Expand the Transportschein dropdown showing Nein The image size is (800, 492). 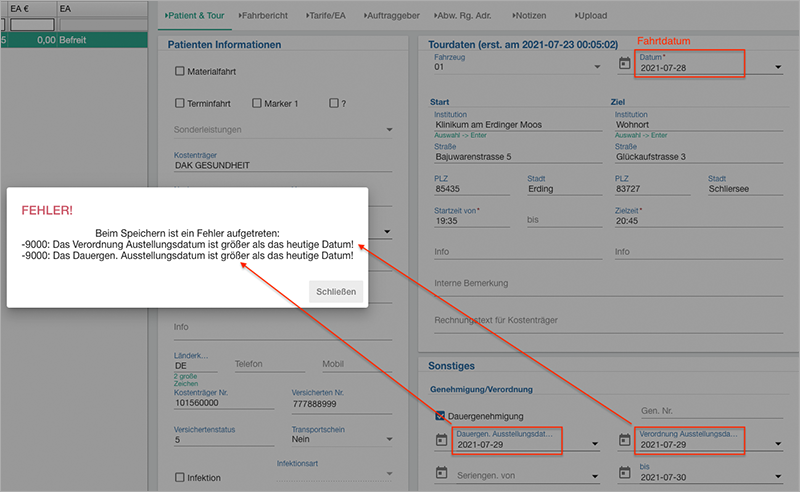(x=390, y=439)
